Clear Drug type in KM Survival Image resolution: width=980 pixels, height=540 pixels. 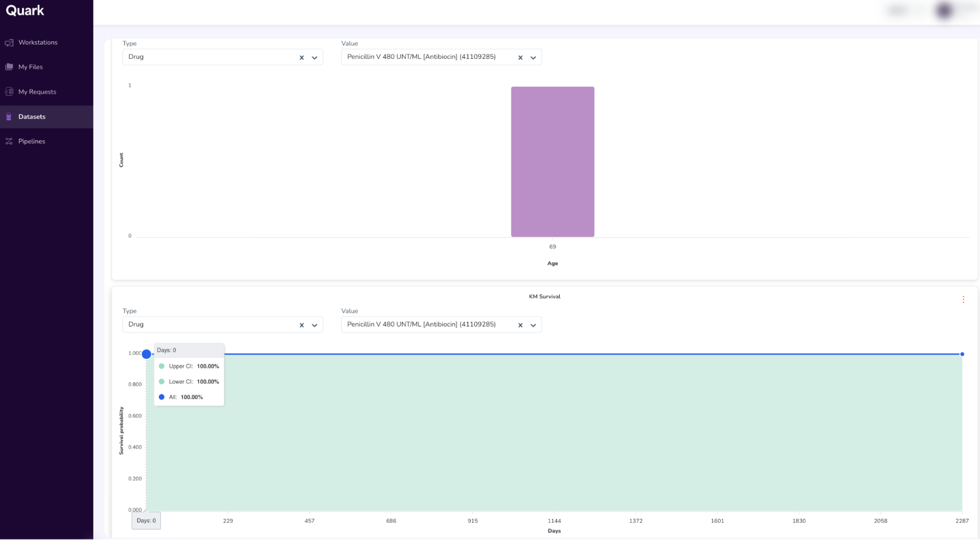302,325
